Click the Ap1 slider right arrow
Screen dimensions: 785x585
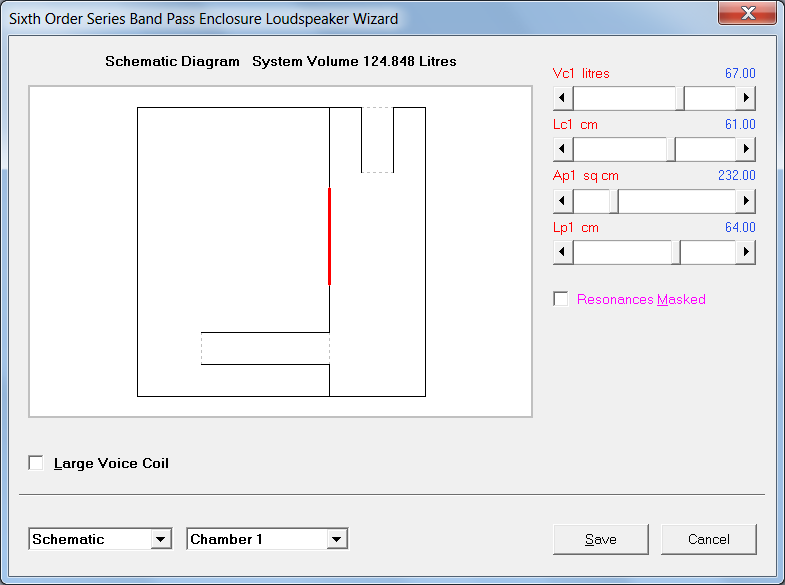[x=745, y=201]
